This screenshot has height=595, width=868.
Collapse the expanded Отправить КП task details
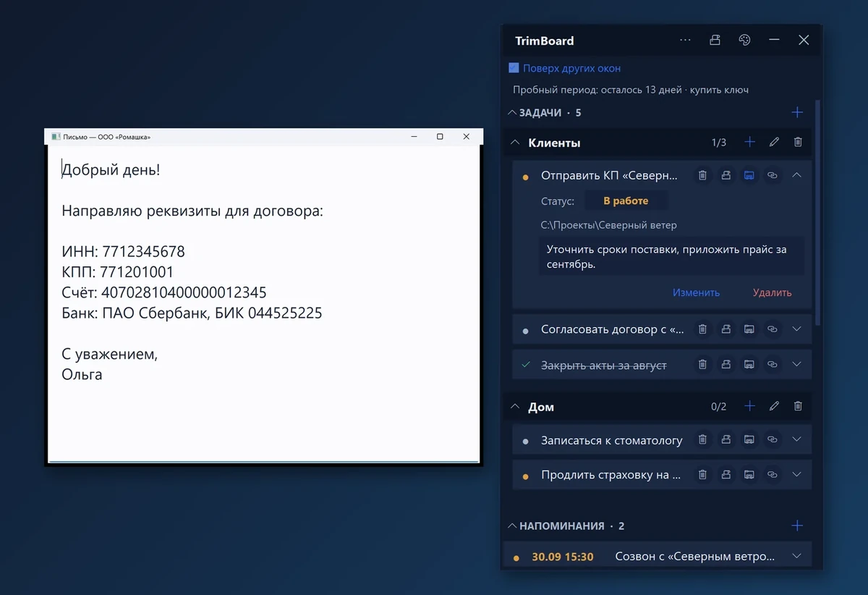(x=796, y=174)
